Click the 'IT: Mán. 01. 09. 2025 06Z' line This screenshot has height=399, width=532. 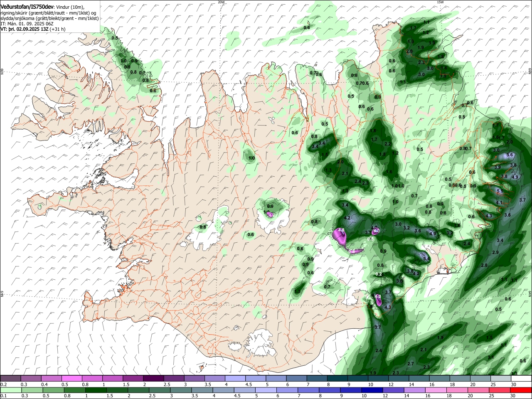click(27, 24)
